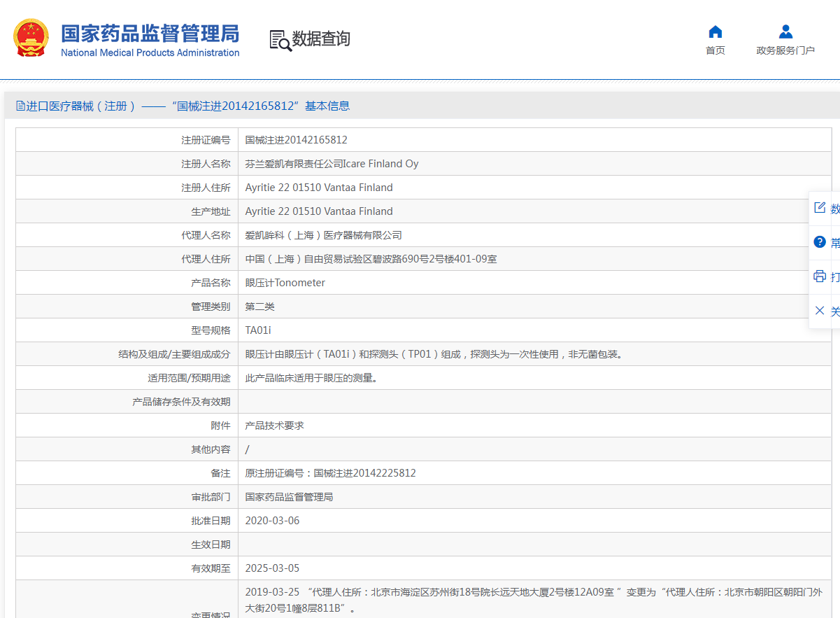The width and height of the screenshot is (840, 618).
Task: Click the 数据查询 heading text
Action: tap(321, 39)
